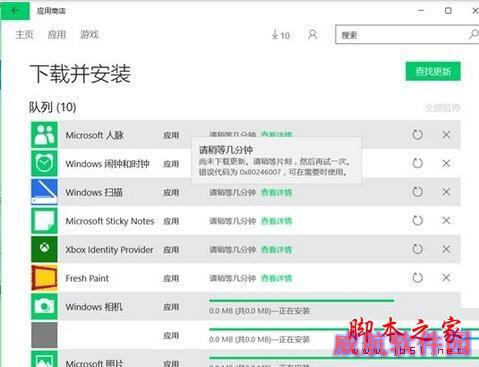Cancel the Xbox Identity Provider download

click(x=446, y=249)
